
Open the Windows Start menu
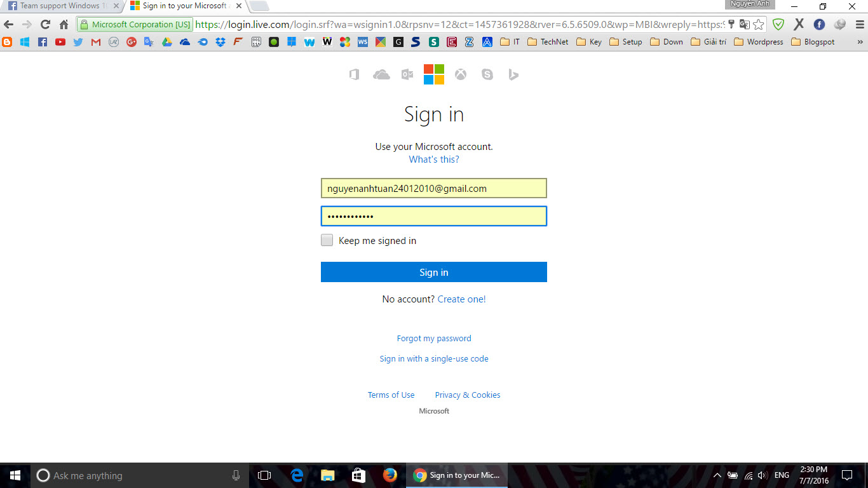click(15, 475)
